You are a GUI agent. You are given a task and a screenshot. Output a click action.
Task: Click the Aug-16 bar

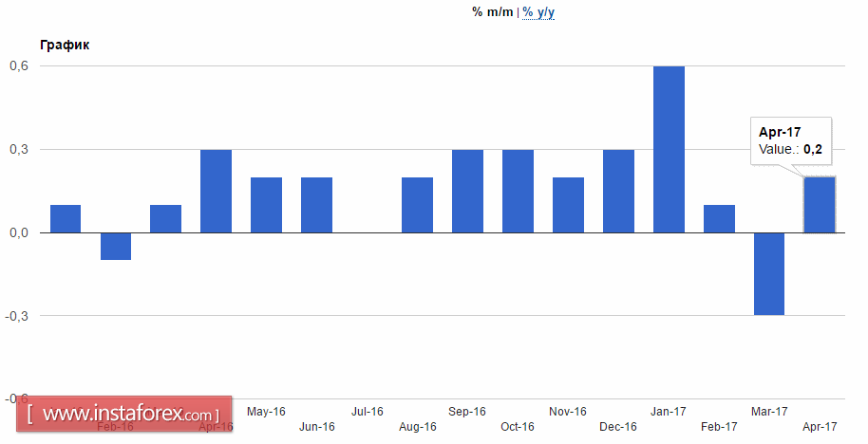[417, 205]
